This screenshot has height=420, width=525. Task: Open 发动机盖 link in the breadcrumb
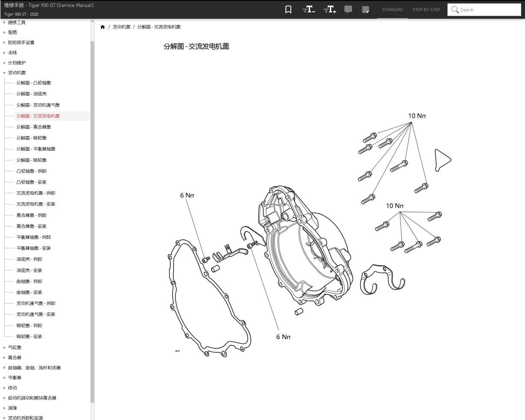pyautogui.click(x=122, y=27)
